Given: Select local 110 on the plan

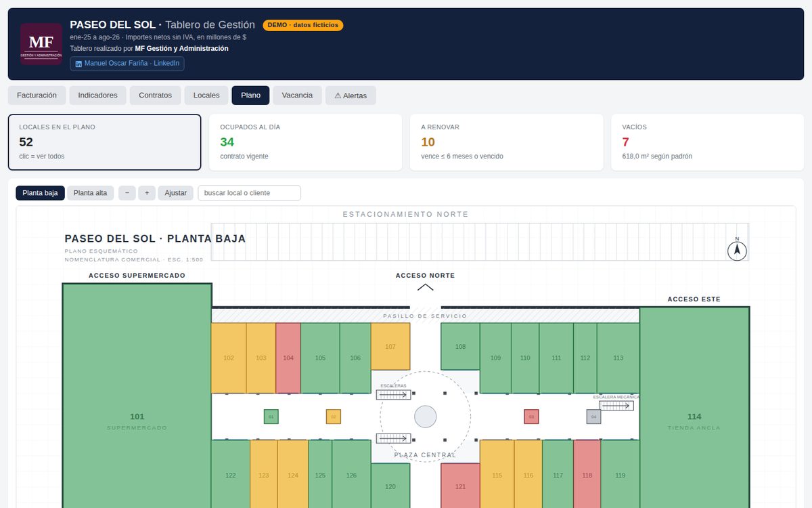Looking at the screenshot, I should click(x=525, y=358).
